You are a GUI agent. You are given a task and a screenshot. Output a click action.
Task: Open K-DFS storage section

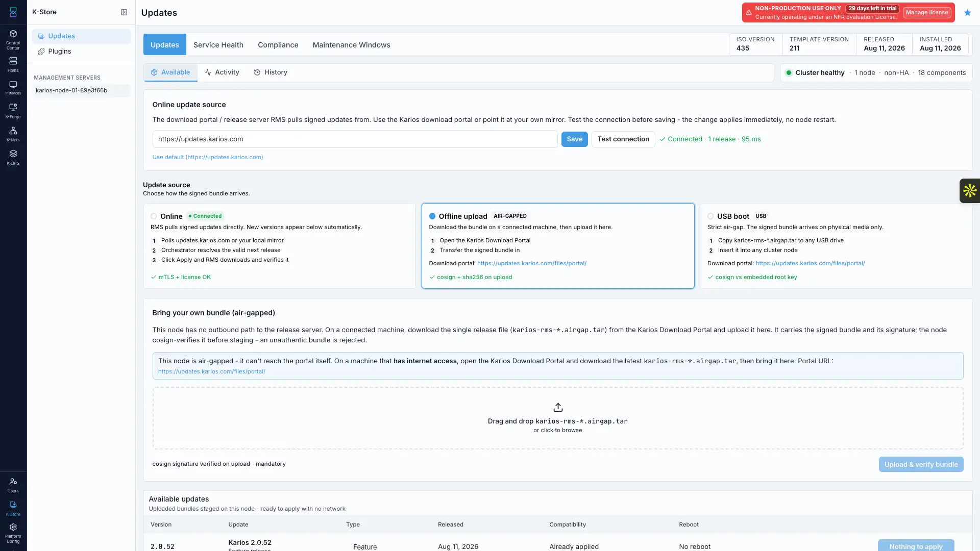pos(13,157)
